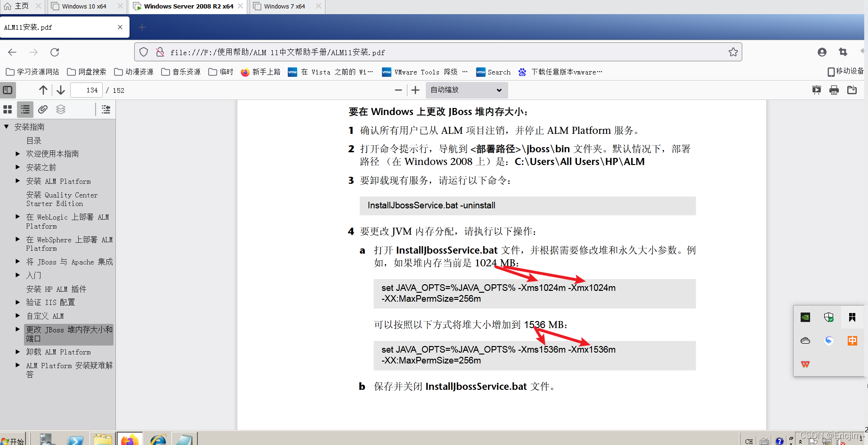Click the tracking protection shield icon

144,52
